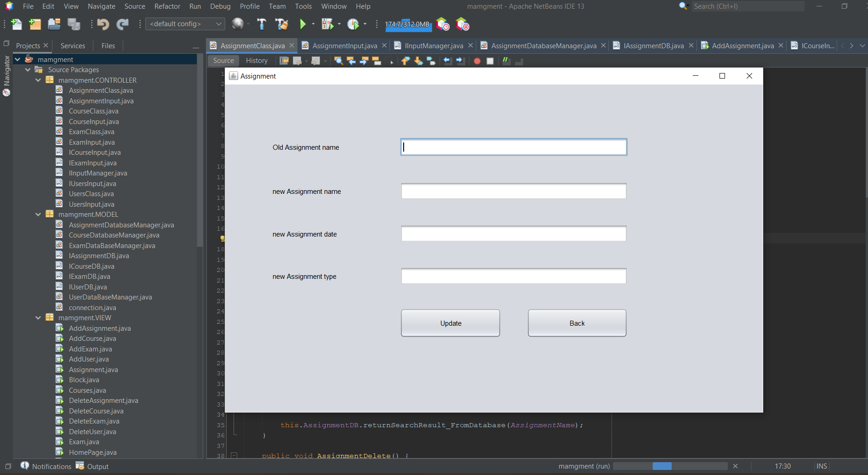Select the Debug Project toolbar icon

coord(328,24)
